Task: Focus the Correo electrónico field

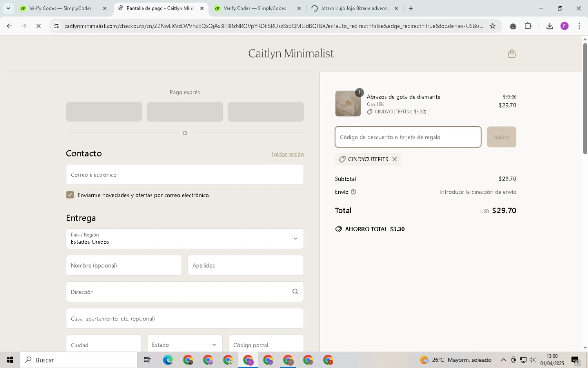Action: pos(185,175)
